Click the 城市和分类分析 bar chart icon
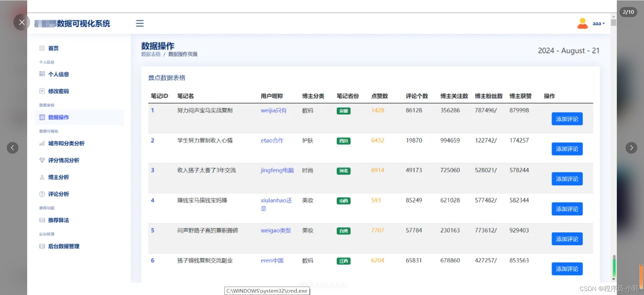This screenshot has height=295, width=644. tap(42, 143)
